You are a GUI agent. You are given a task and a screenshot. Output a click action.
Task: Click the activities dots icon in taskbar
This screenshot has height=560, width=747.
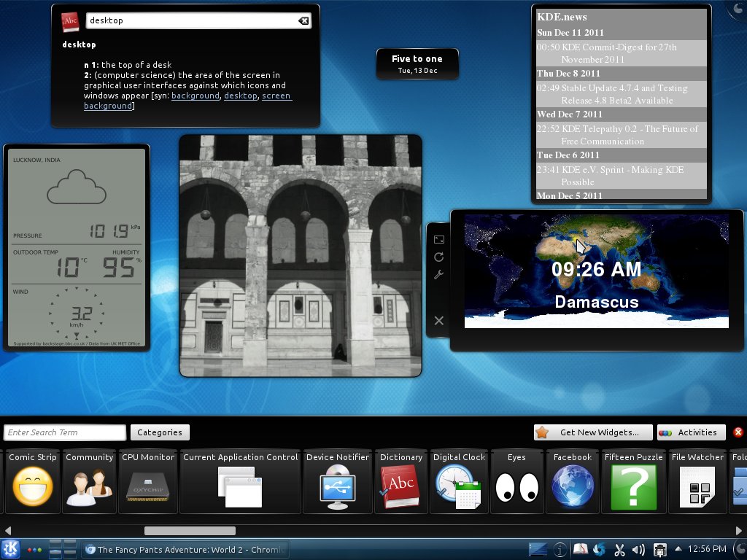pyautogui.click(x=34, y=550)
